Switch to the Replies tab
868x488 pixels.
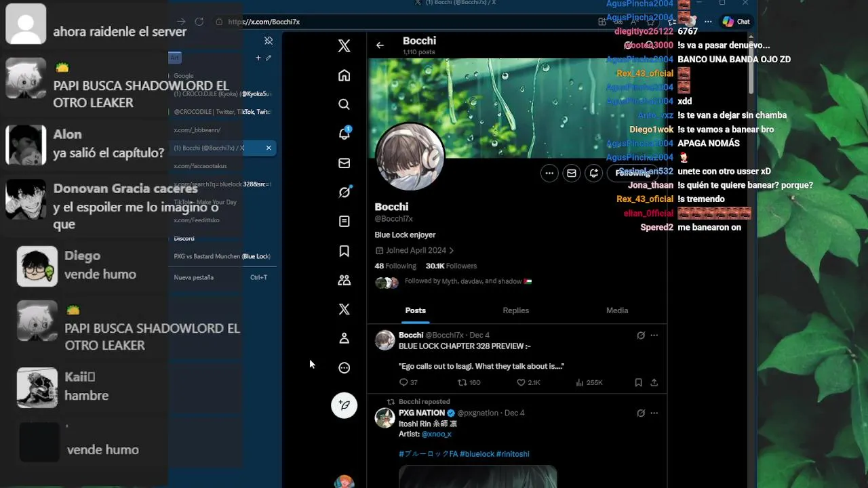tap(515, 310)
